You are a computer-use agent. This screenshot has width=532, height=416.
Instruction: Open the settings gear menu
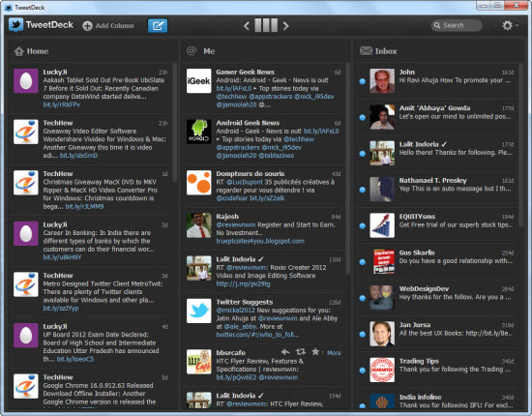click(507, 25)
